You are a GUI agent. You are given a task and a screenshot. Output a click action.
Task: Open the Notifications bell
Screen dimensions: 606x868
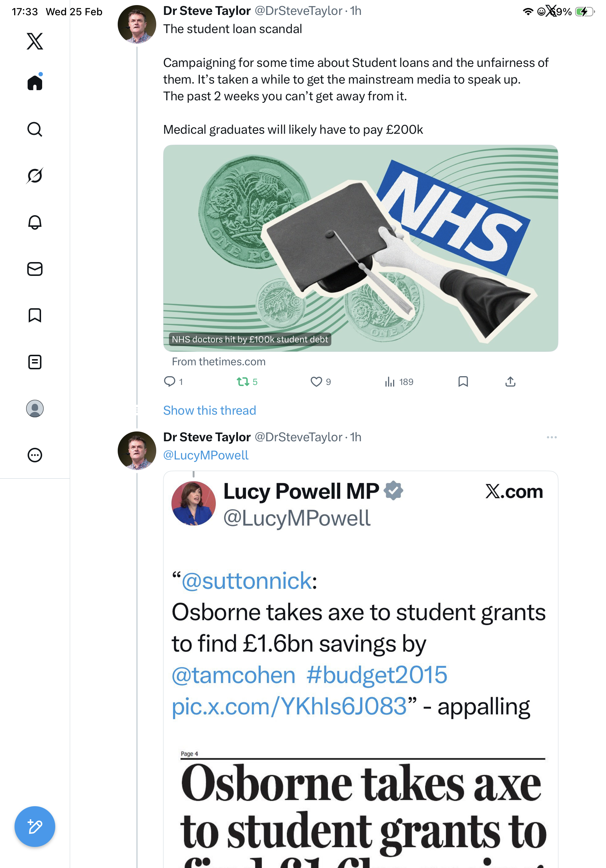coord(35,222)
